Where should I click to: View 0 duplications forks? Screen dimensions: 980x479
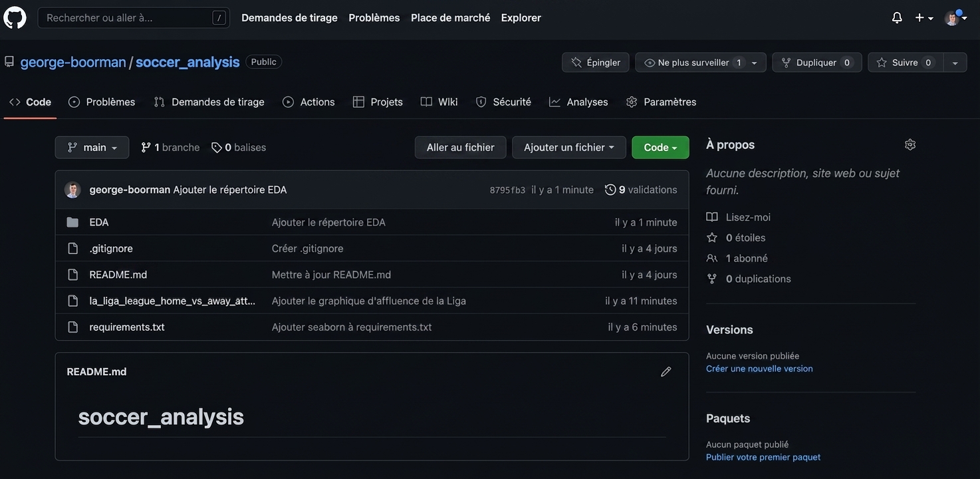[x=749, y=279]
